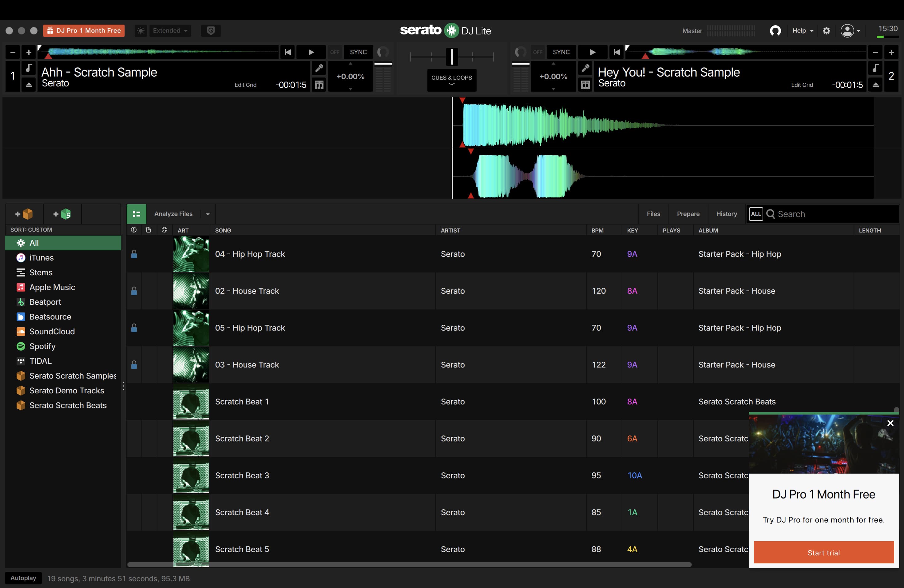Turn sync OFF on deck 1

pos(335,52)
